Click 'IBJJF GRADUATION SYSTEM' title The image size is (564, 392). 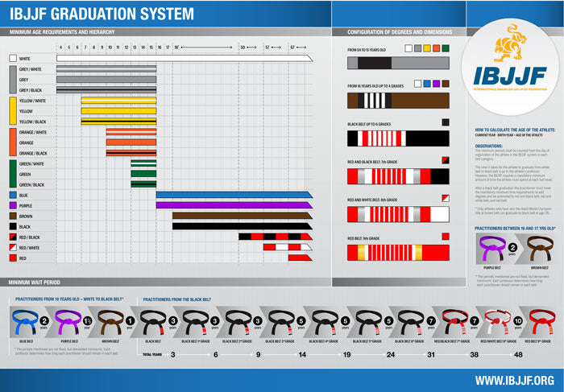(102, 14)
